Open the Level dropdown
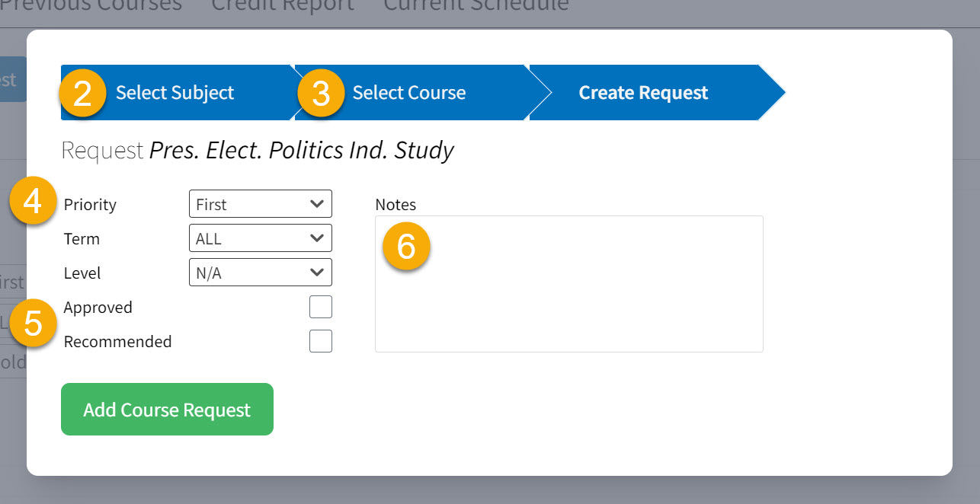This screenshot has width=980, height=504. pos(260,272)
